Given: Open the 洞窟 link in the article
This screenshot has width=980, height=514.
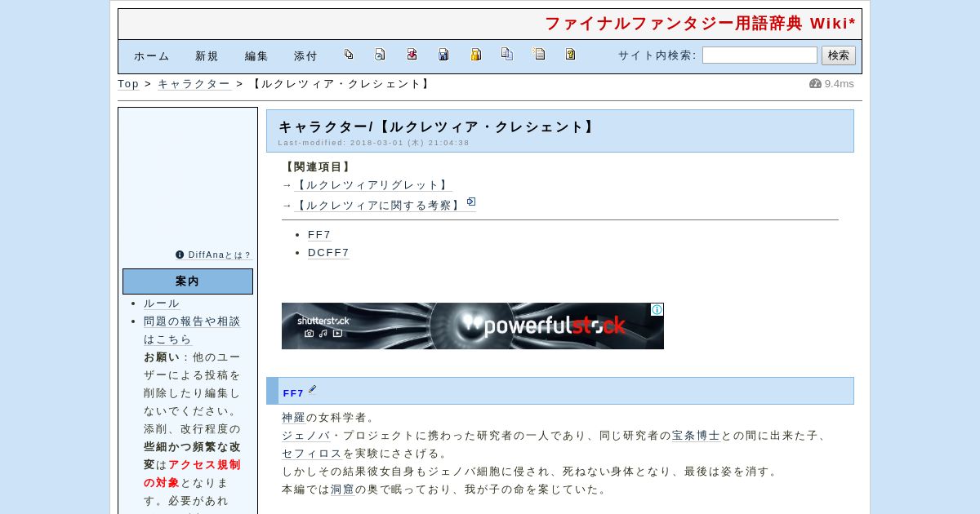Looking at the screenshot, I should click(343, 490).
